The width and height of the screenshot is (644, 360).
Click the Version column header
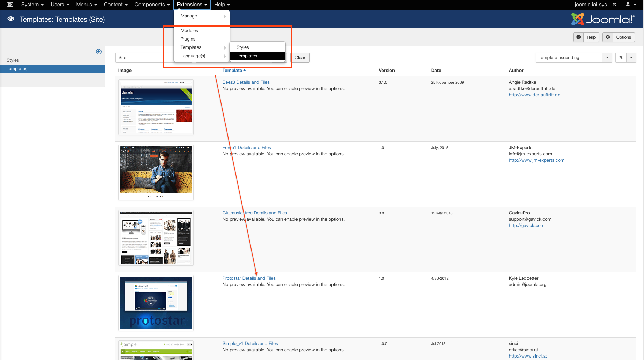[387, 71]
